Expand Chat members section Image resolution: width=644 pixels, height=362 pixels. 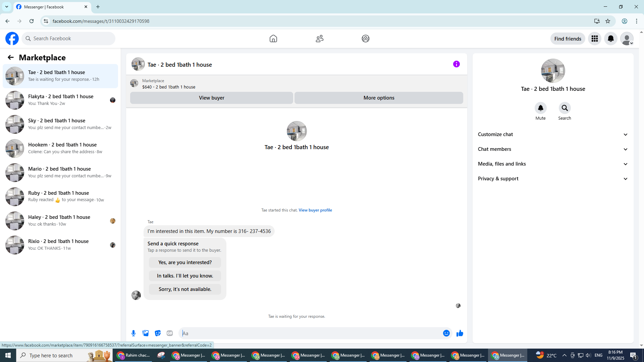pyautogui.click(x=553, y=149)
